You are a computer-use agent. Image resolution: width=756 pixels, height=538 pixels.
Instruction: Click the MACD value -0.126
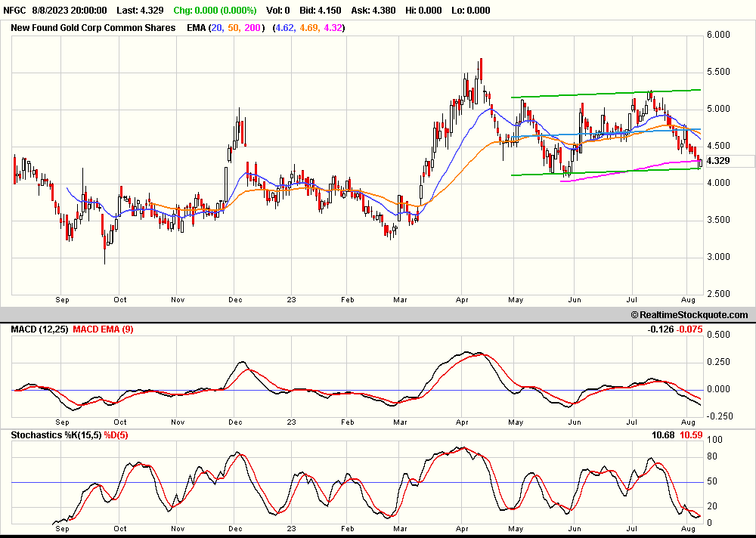coord(661,329)
